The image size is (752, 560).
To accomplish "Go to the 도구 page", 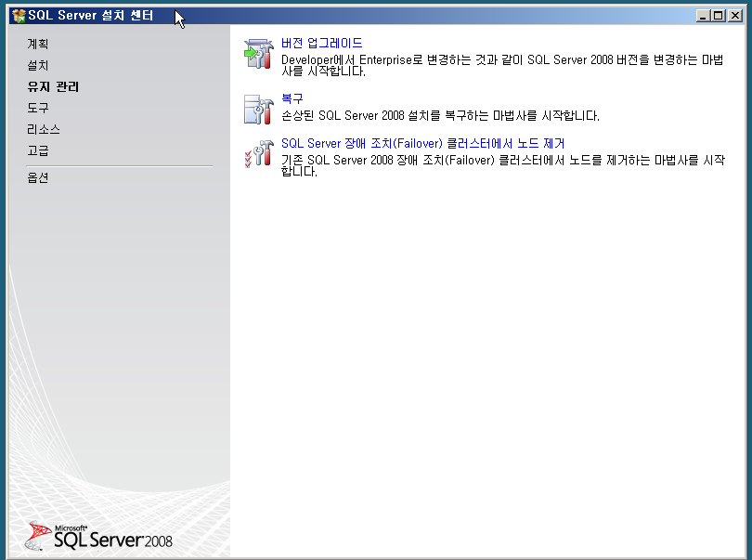I will click(38, 108).
